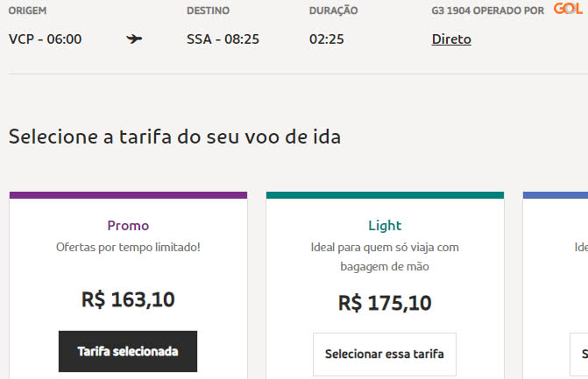Click the Light fare hand-baggage description
588x379 pixels.
pos(385,256)
